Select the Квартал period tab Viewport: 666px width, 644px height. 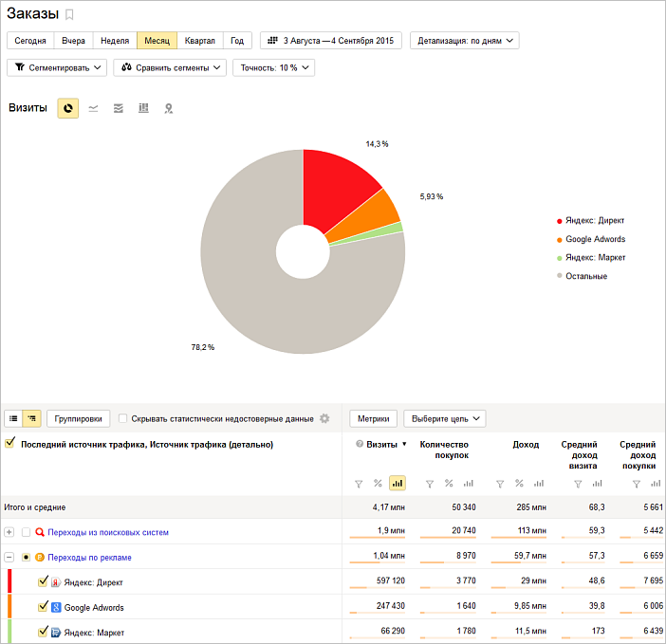[x=200, y=41]
